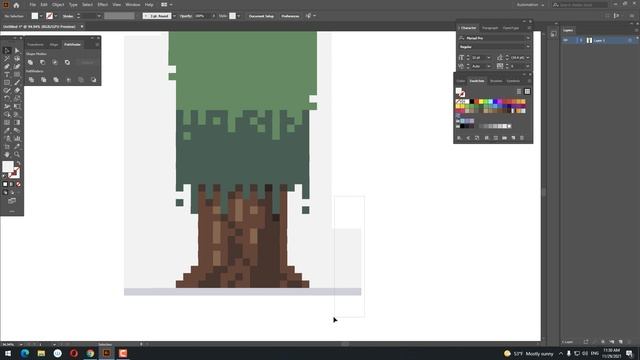640x360 pixels.
Task: Open File Explorer from the taskbar
Action: (x=41, y=353)
